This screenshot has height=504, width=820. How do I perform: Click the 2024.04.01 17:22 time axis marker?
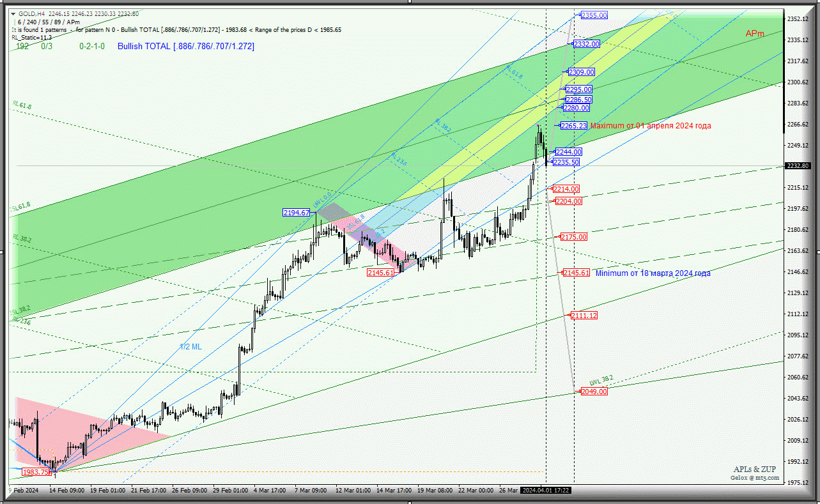[545, 490]
